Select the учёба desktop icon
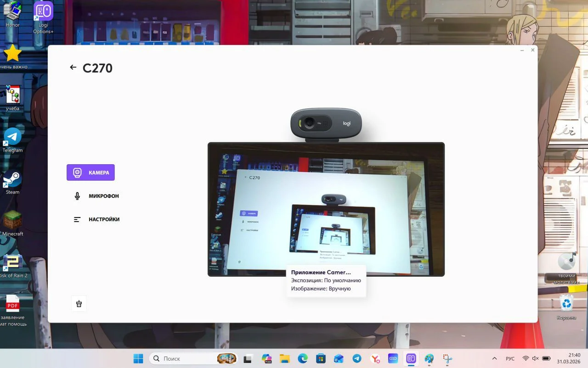 click(x=12, y=98)
